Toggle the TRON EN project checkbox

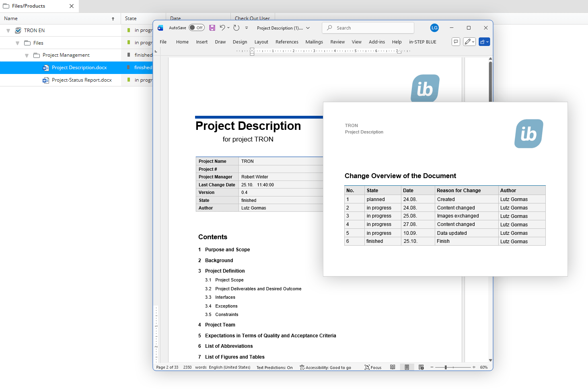tap(18, 31)
